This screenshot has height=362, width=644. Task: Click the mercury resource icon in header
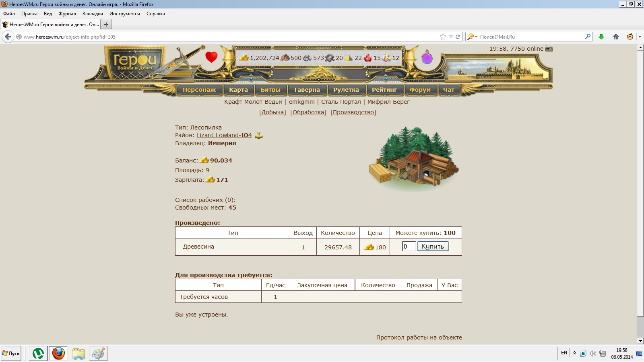tap(330, 58)
